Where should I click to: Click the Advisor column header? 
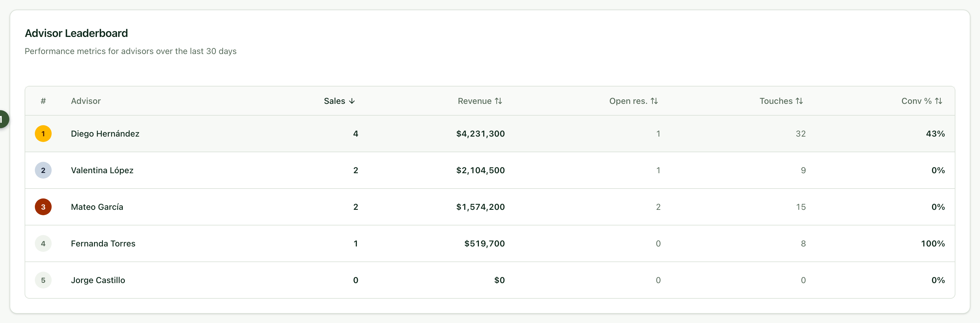[86, 101]
